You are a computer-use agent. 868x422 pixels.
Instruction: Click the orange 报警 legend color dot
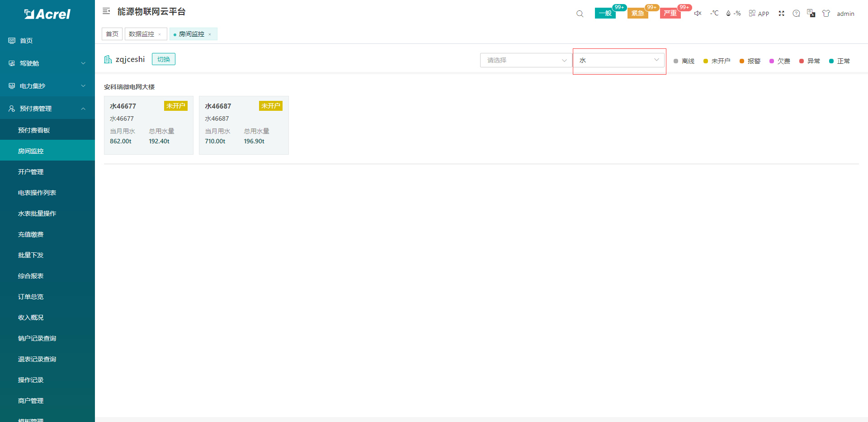pos(742,61)
